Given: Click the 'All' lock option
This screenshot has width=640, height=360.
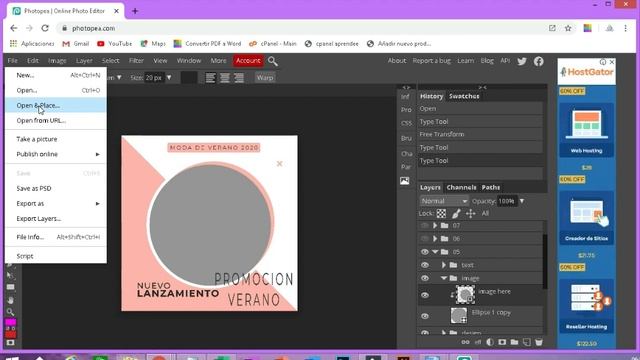Looking at the screenshot, I should 485,213.
